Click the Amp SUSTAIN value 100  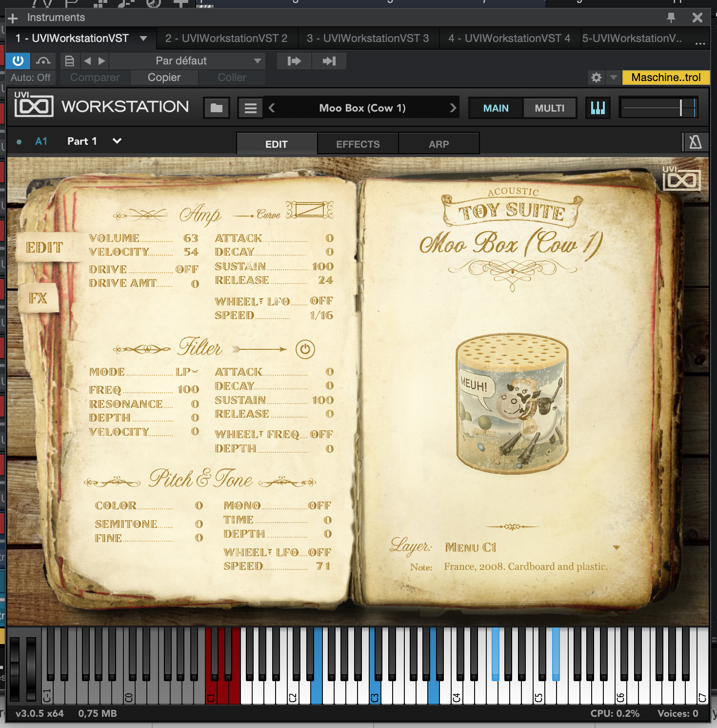(x=323, y=266)
